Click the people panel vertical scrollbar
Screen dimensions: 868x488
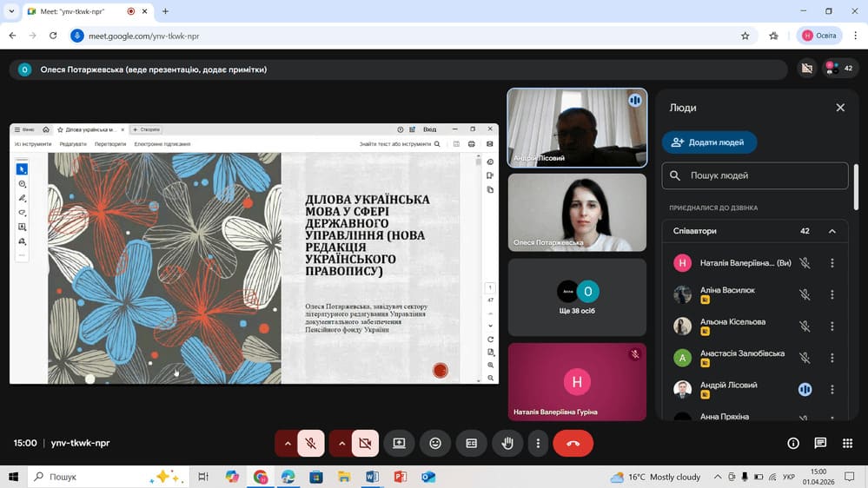[x=858, y=187]
